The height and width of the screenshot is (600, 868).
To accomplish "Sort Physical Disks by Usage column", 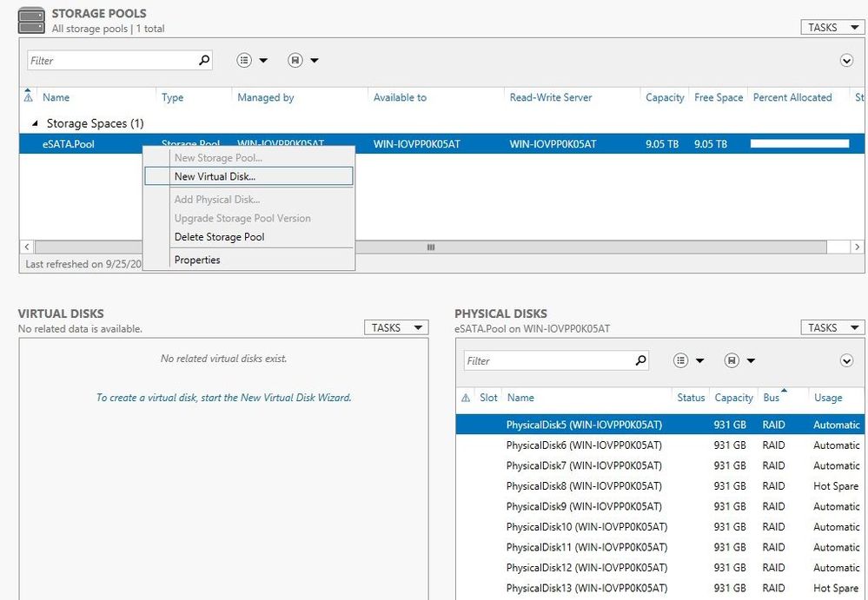I will tap(828, 398).
